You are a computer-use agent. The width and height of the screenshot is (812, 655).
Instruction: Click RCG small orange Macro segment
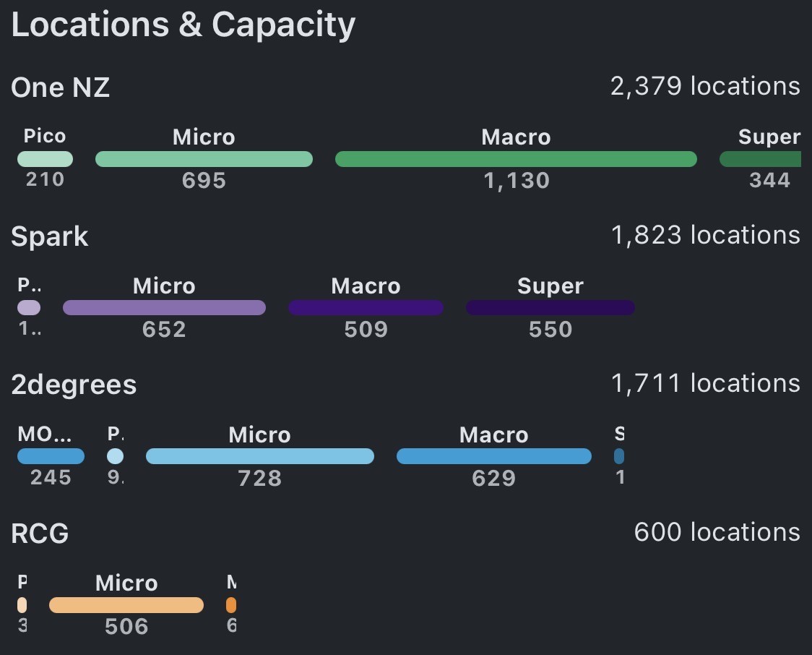coord(231,605)
